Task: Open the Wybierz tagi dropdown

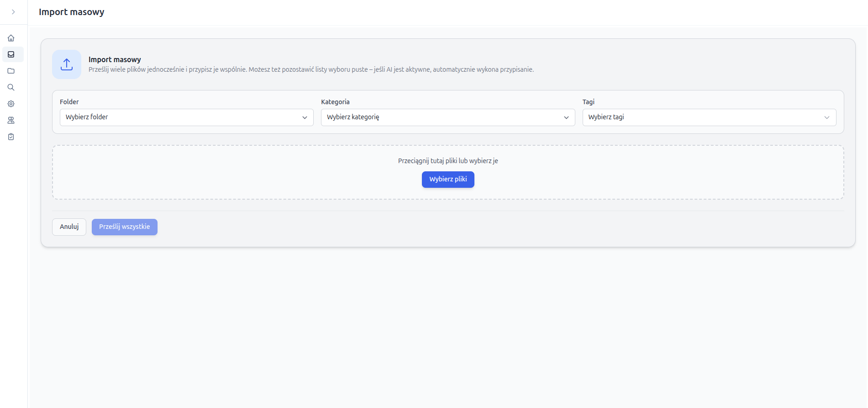Action: [x=709, y=117]
